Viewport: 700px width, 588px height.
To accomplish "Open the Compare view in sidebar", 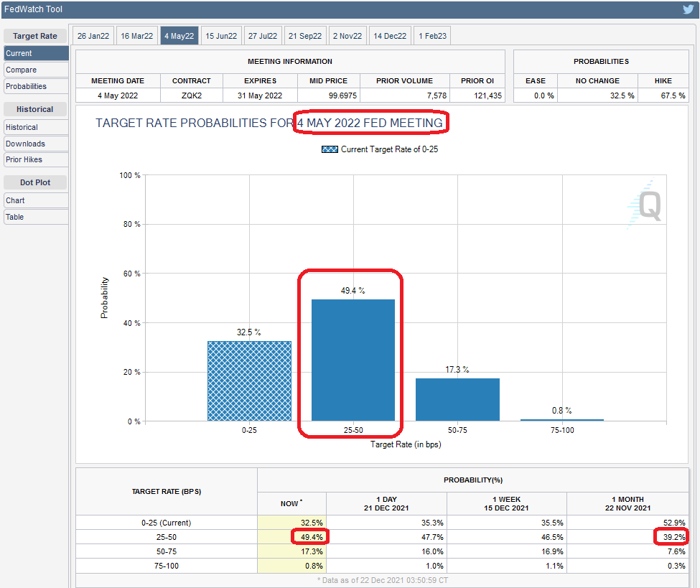I will [x=36, y=70].
